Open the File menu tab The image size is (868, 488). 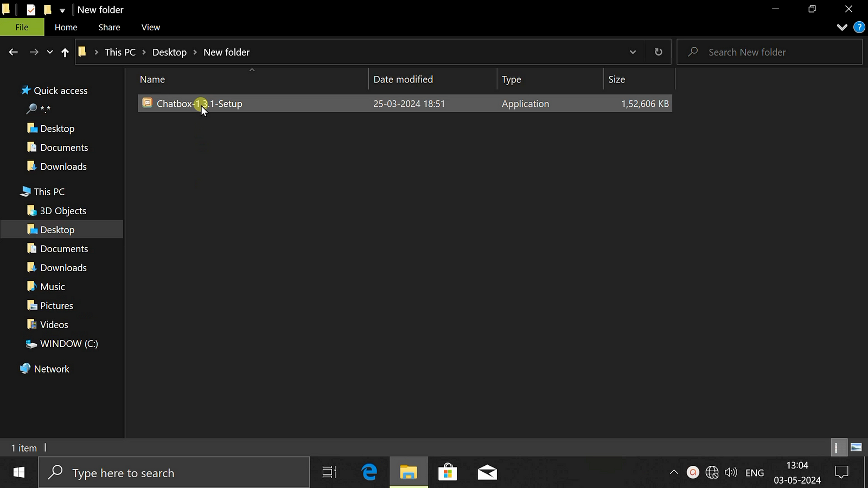pyautogui.click(x=22, y=27)
